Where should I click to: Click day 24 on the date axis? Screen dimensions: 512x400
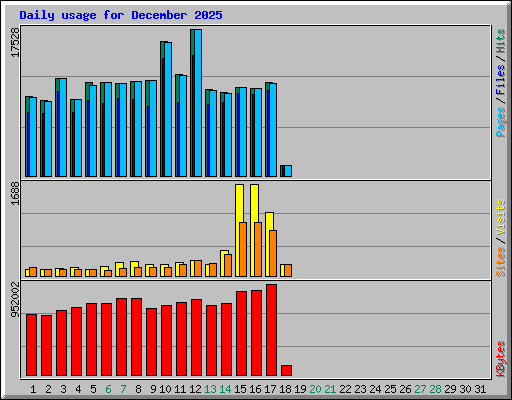[x=376, y=389]
